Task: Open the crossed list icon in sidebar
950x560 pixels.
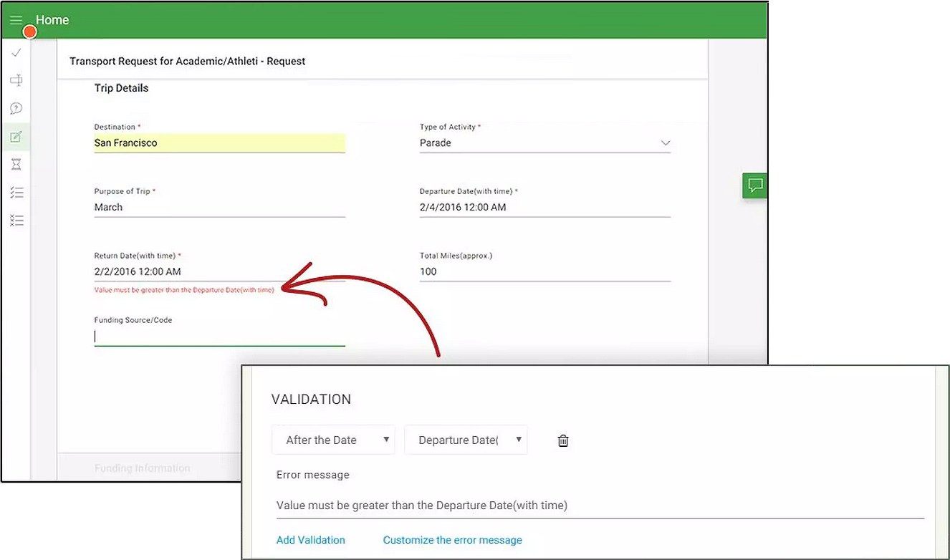Action: pos(16,221)
